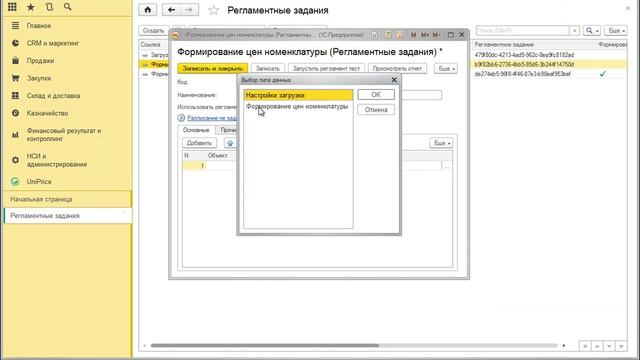Viewport: 640px width, 360px height.
Task: Expand Еще menu above objects table
Action: coord(441,143)
